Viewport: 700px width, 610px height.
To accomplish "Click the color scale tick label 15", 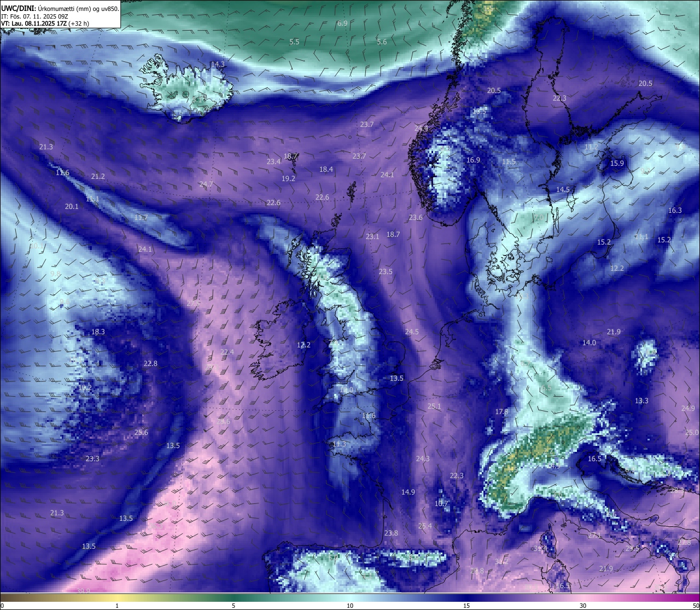I will 466,606.
